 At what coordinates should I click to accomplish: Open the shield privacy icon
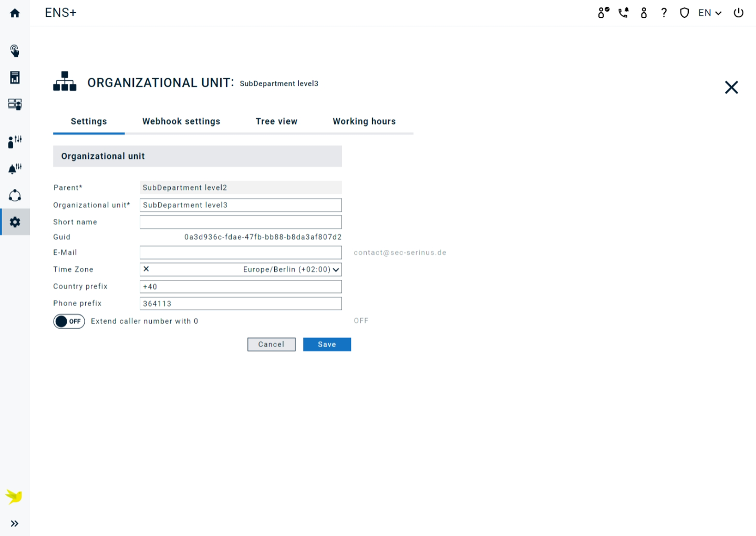[684, 13]
